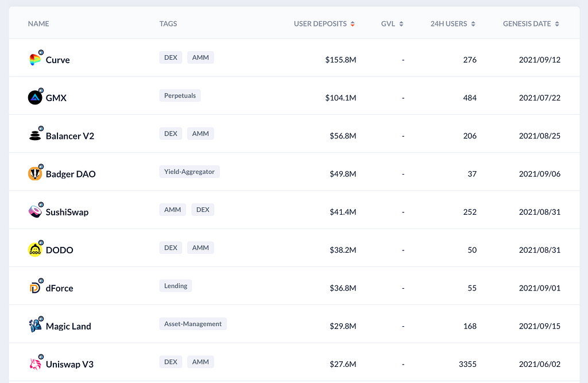Sort table by 24H Users column
The height and width of the screenshot is (383, 588).
[452, 24]
